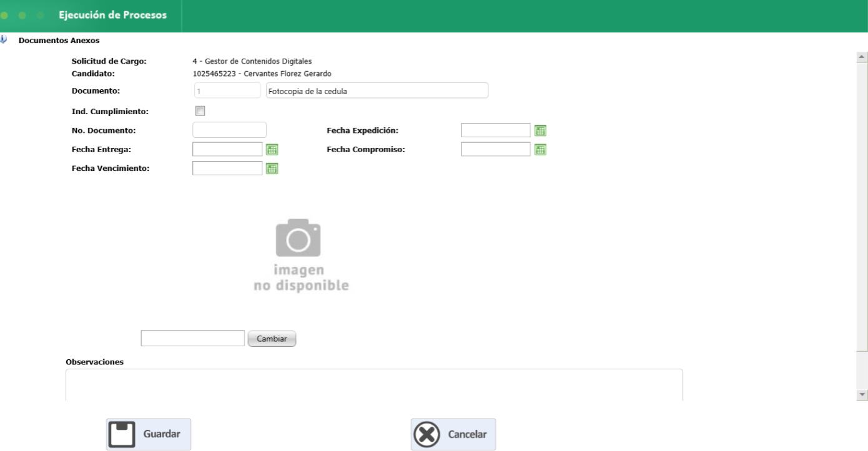
Task: Check the Ind. Cumplimiento checkbox
Action: 200,111
